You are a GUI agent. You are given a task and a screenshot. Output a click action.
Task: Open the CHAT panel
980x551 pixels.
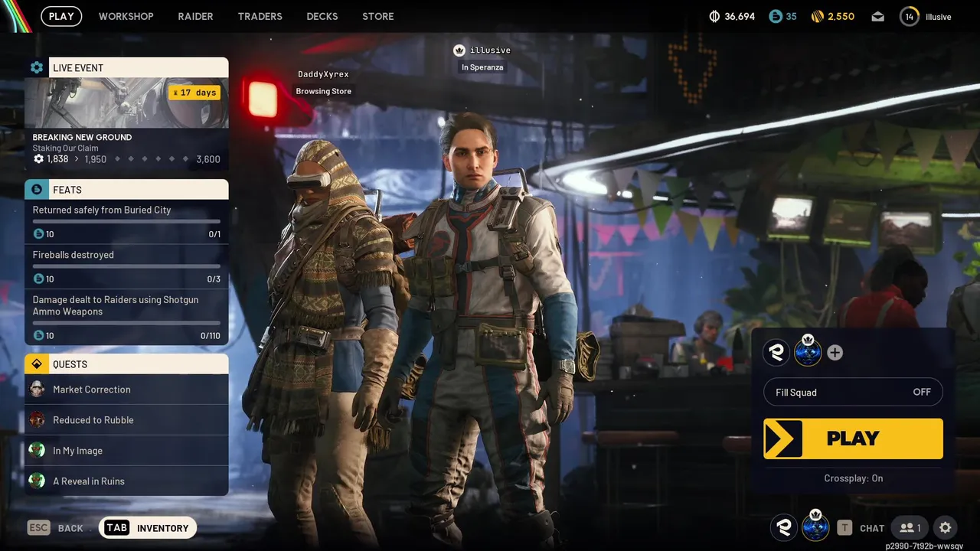pyautogui.click(x=872, y=528)
